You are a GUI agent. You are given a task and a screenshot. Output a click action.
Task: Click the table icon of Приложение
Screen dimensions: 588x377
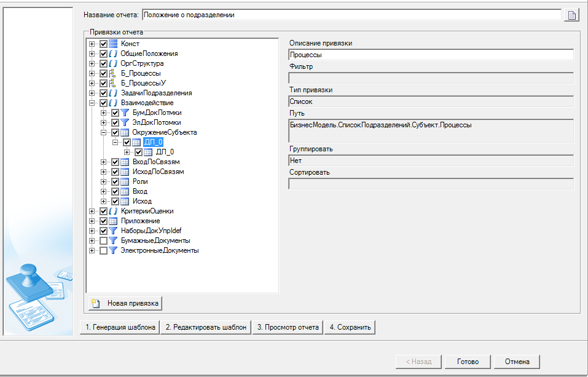click(113, 221)
